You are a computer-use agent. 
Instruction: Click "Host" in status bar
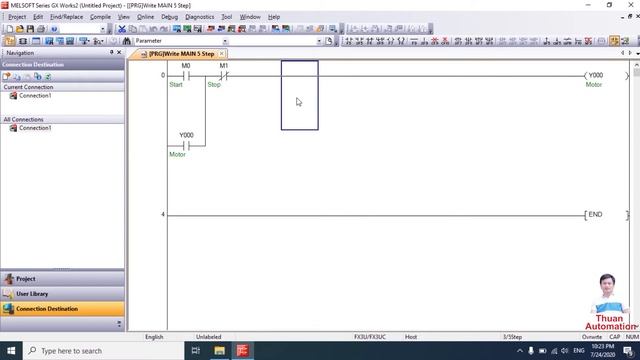click(x=411, y=337)
